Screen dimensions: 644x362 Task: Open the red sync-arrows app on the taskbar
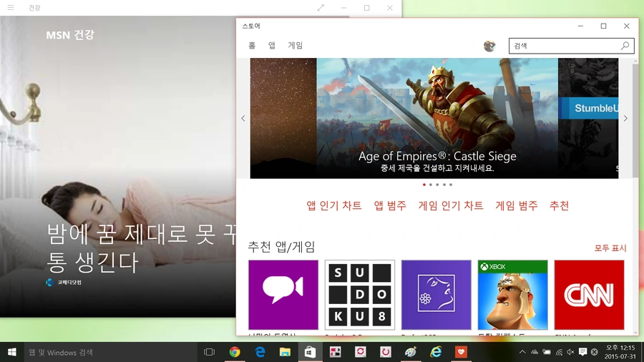click(x=361, y=352)
